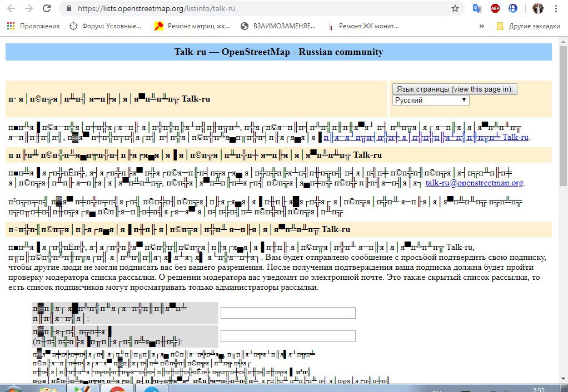The image size is (568, 392).
Task: Click the second subscription form text field
Action: (288, 336)
